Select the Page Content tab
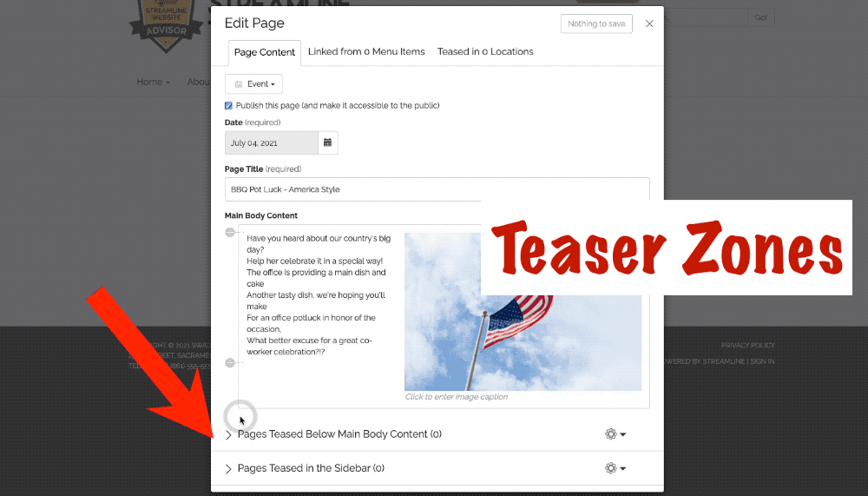The image size is (868, 496). point(265,53)
